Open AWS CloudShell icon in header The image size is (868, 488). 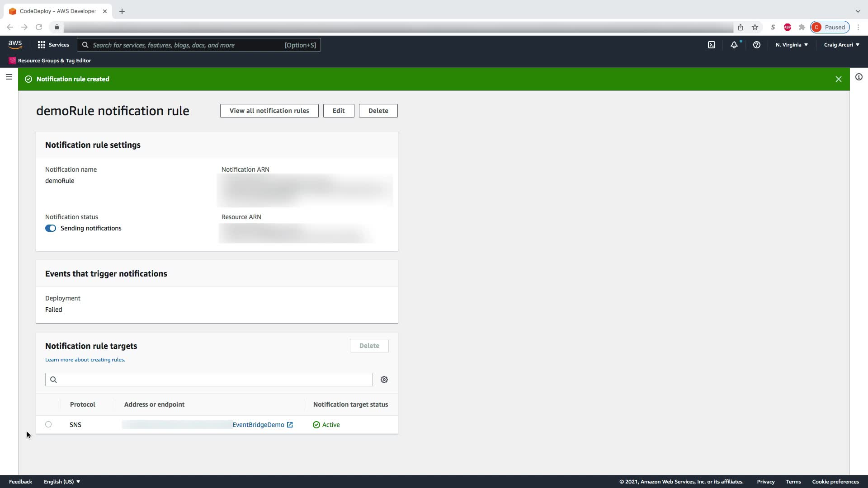[x=712, y=45]
